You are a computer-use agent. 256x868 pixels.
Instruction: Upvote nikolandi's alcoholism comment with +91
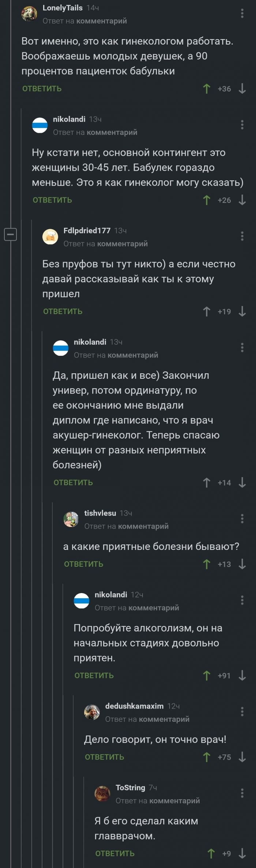click(207, 675)
